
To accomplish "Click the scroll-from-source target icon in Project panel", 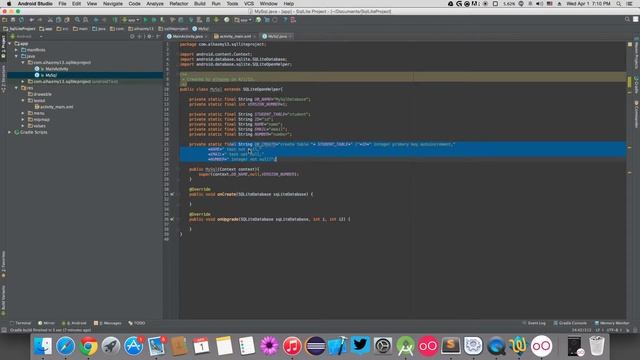I will tap(132, 36).
